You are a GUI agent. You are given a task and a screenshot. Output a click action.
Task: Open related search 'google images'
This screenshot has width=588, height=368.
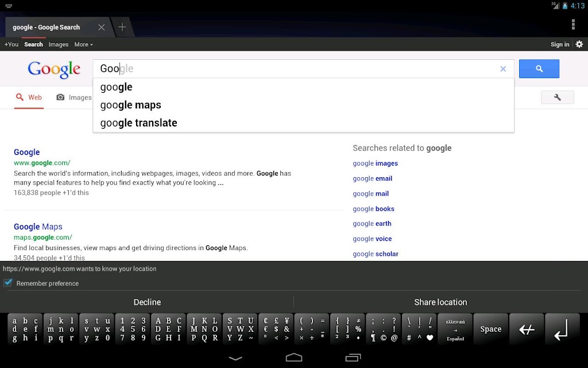375,163
